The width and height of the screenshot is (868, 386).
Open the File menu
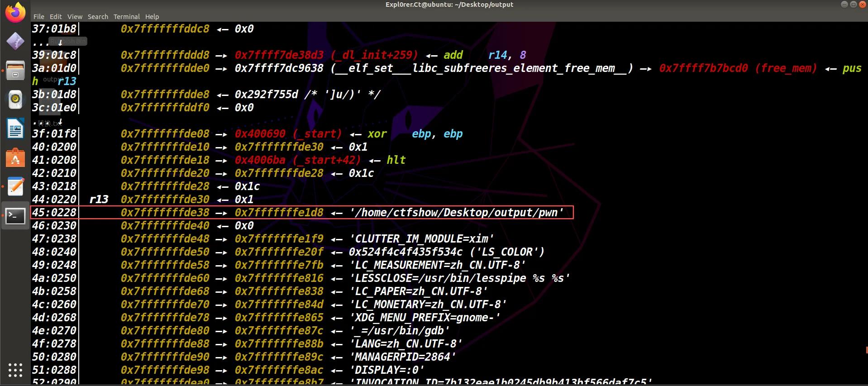click(39, 17)
